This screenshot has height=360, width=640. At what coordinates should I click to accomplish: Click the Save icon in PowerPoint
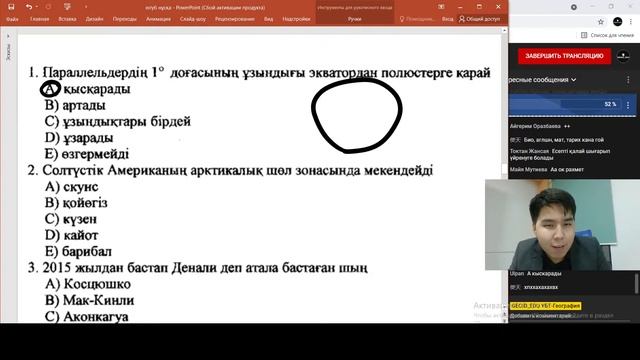tap(11, 7)
